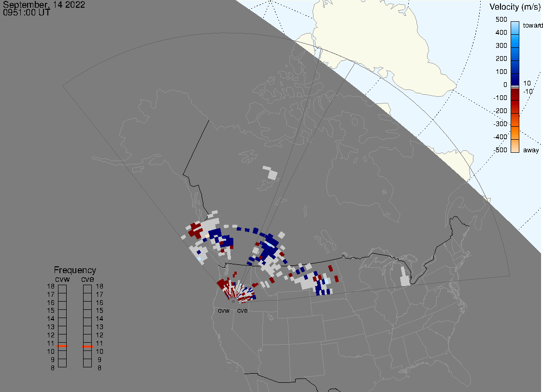Screen dimensions: 543x392
Task: Click the '0' label beside the velocity bar
Action: 505,85
